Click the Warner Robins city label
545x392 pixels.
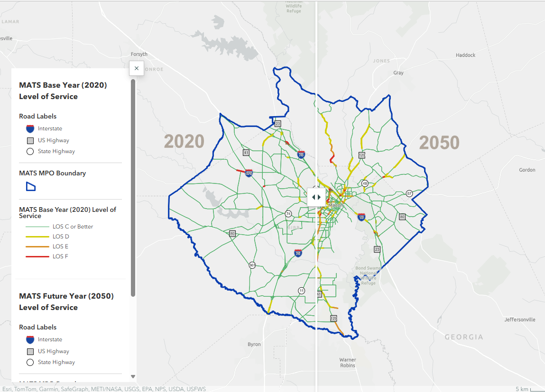click(348, 363)
